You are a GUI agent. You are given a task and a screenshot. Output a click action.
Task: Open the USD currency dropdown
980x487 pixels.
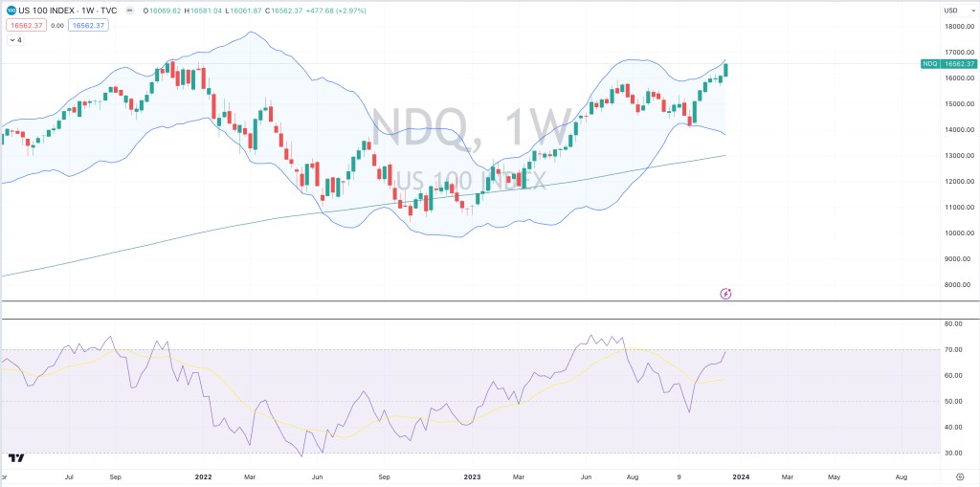tap(950, 11)
